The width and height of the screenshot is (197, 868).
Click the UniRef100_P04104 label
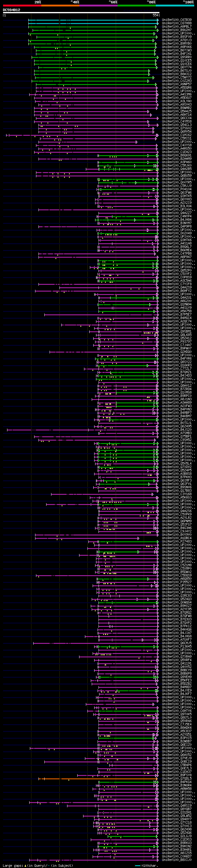coord(177,189)
